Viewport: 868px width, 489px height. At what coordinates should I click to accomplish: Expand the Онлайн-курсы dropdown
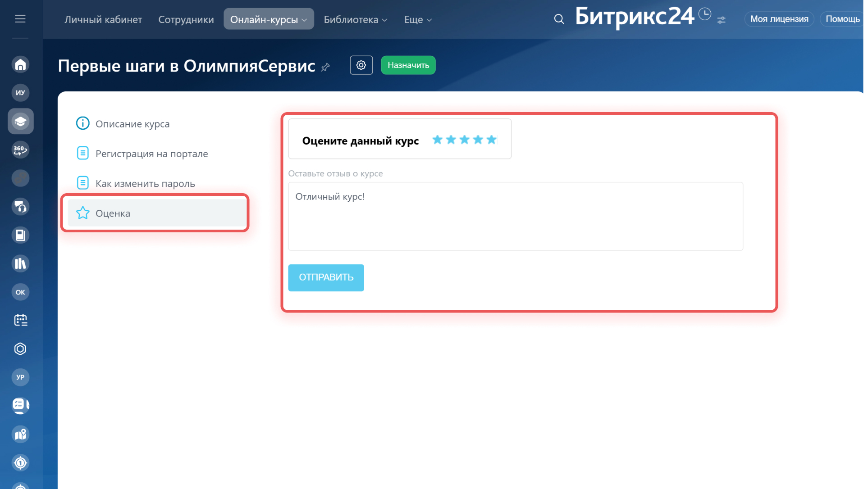pyautogui.click(x=269, y=19)
